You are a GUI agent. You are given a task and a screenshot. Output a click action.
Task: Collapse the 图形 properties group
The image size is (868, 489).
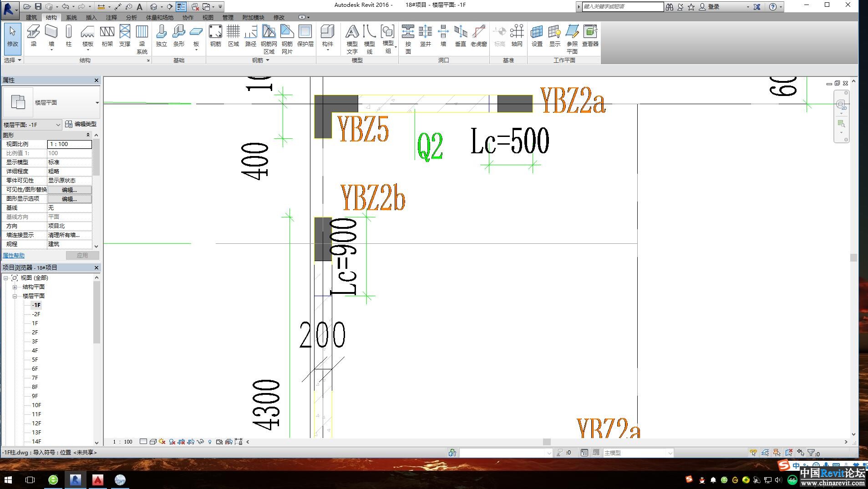coord(88,135)
